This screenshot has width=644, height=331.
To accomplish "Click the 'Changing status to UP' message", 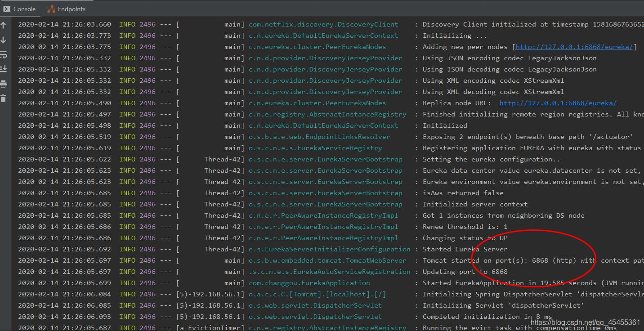I will [465, 238].
